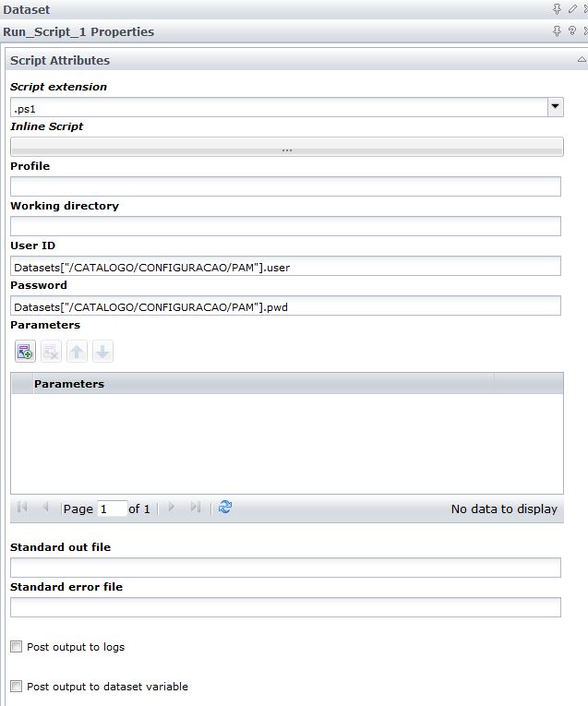
Task: Click the .ps1 script extension value
Action: point(25,109)
